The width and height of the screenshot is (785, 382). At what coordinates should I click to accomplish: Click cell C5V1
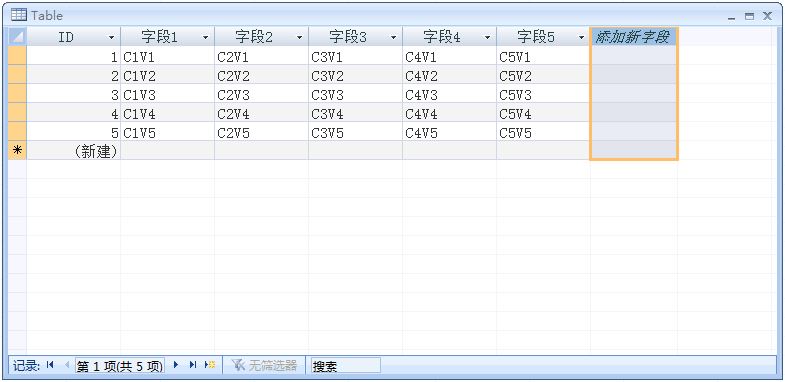tap(544, 56)
